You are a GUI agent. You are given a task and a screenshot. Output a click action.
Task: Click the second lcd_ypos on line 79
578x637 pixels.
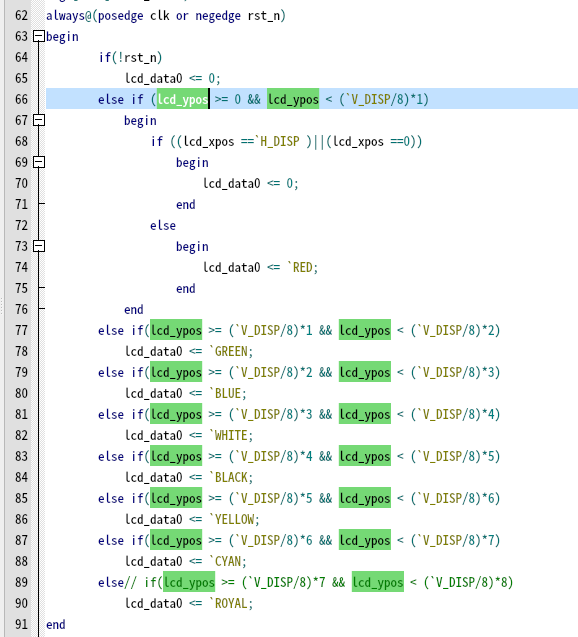coord(365,373)
